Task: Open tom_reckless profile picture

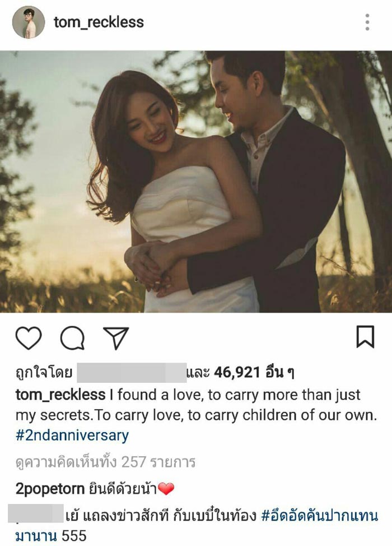Action: pyautogui.click(x=29, y=22)
